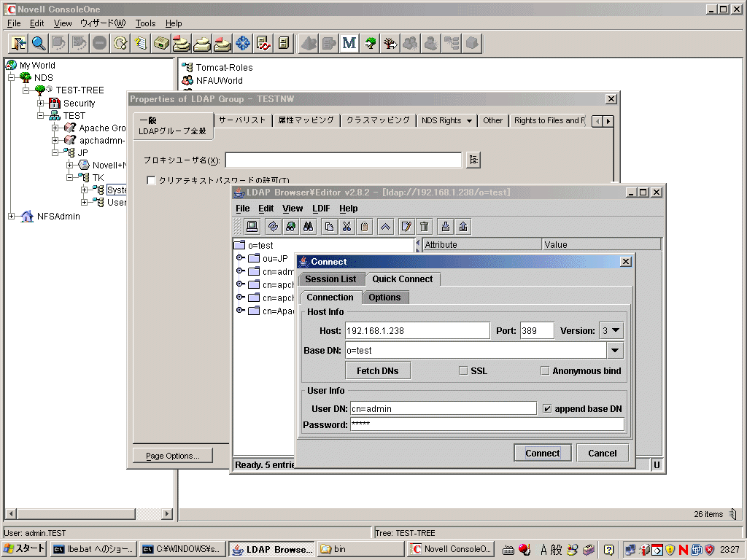The height and width of the screenshot is (560, 747).
Task: Click the LDIF export upload icon in LDAP Browser
Action: (463, 227)
